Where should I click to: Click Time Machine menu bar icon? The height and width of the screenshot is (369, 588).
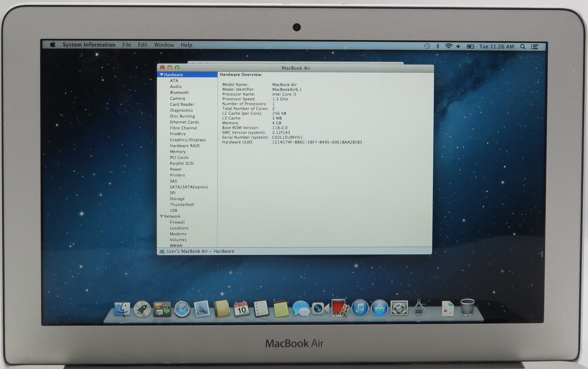(x=427, y=46)
